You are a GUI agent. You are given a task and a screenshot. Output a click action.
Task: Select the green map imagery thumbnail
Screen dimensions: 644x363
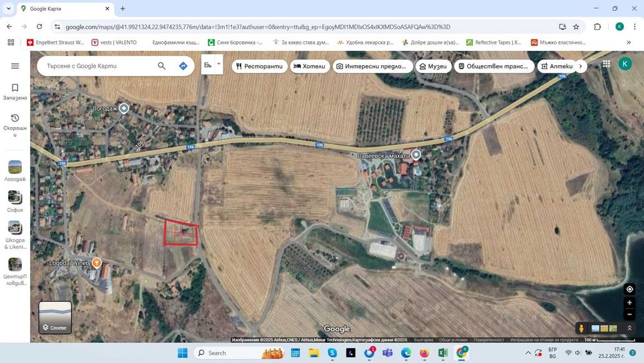pyautogui.click(x=613, y=328)
